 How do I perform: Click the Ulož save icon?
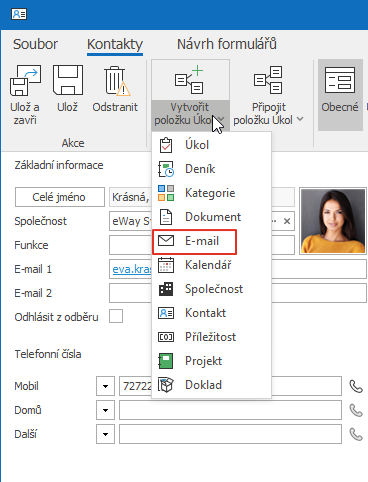click(68, 80)
